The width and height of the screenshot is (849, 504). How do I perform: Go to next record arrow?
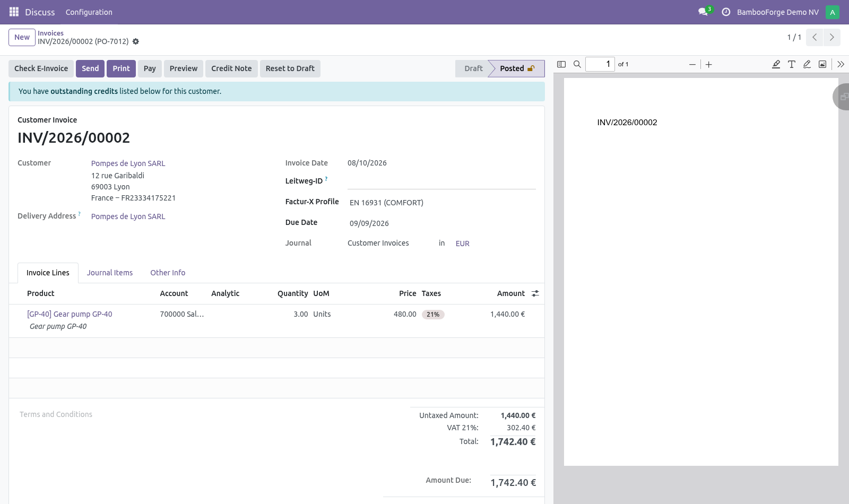[x=832, y=37]
